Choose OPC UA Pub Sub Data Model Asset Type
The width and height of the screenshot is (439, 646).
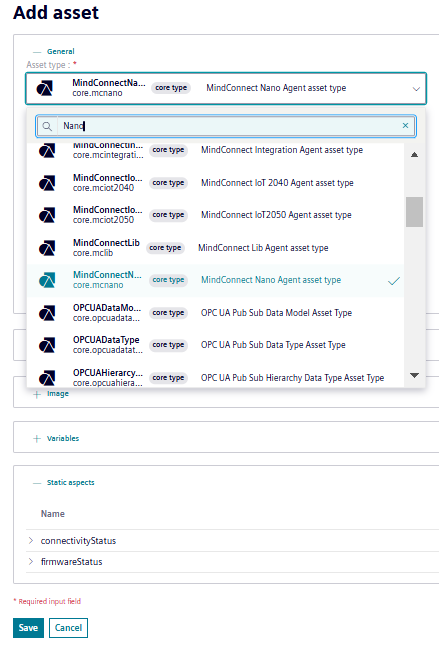click(x=215, y=313)
